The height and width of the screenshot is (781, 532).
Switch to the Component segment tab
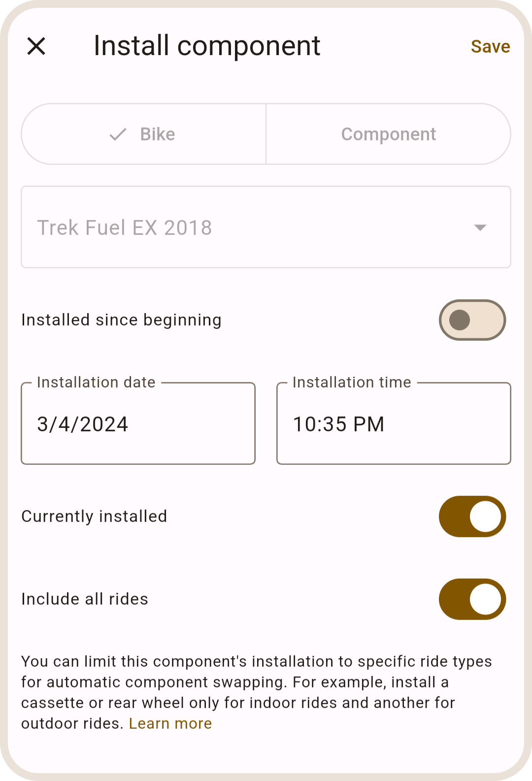pos(388,134)
